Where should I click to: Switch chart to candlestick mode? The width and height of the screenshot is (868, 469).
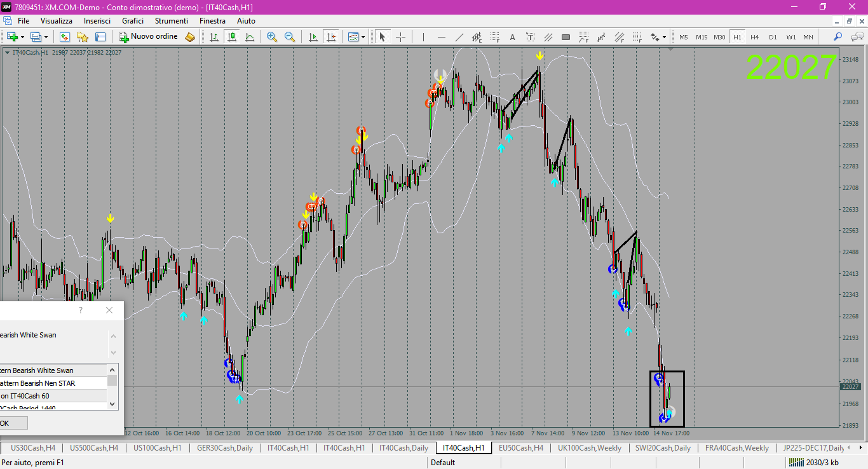pyautogui.click(x=232, y=37)
